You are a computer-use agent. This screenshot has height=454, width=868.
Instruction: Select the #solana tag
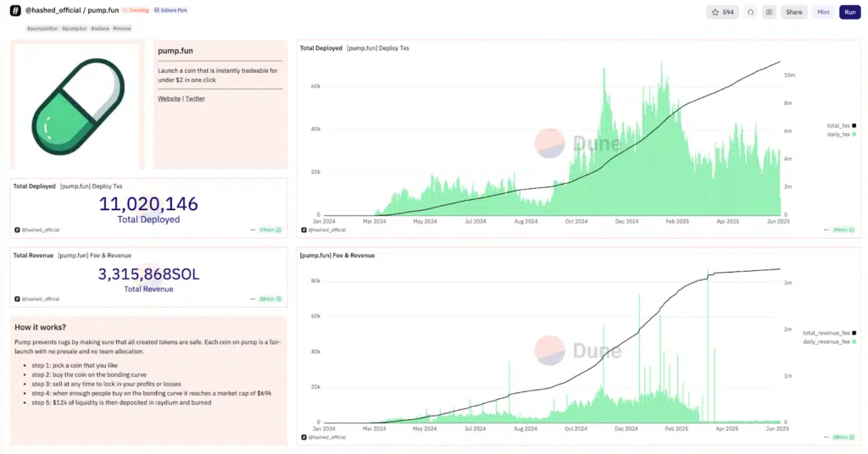(x=100, y=28)
